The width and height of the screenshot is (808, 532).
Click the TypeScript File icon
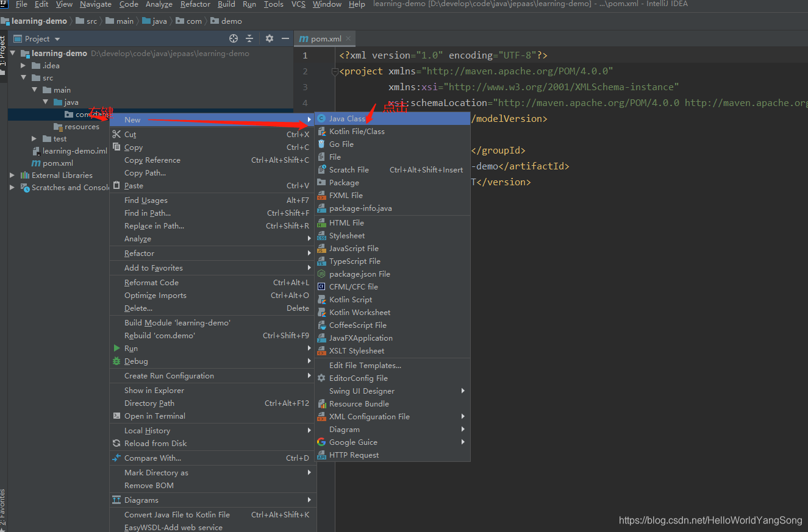pos(321,261)
